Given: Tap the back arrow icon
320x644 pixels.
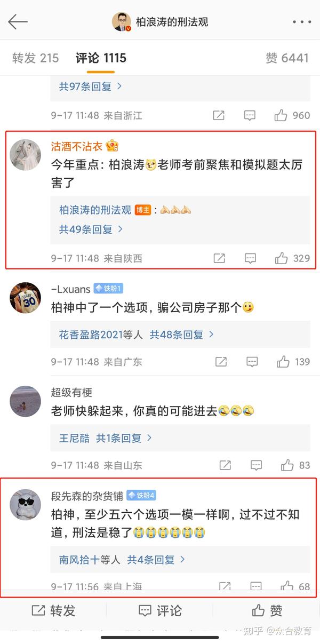Looking at the screenshot, I should point(18,22).
